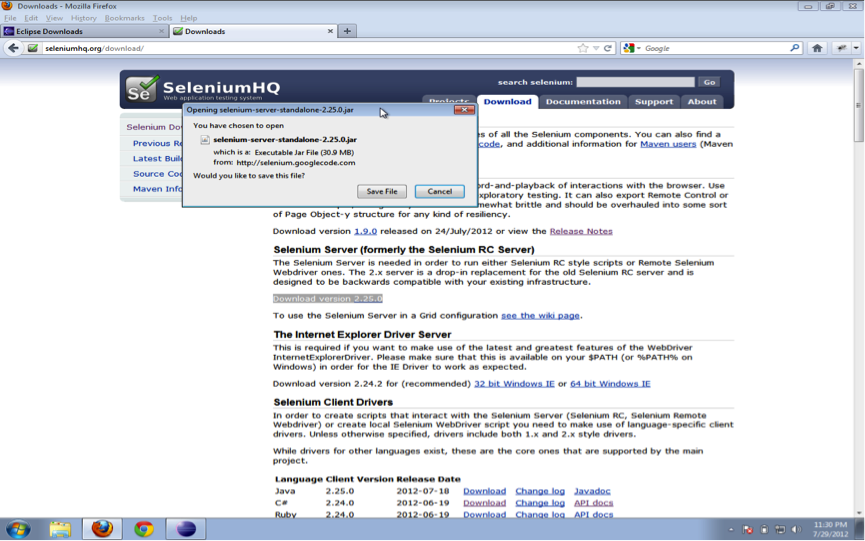The height and width of the screenshot is (541, 865).
Task: Open Source Code sidebar link
Action: (x=157, y=174)
